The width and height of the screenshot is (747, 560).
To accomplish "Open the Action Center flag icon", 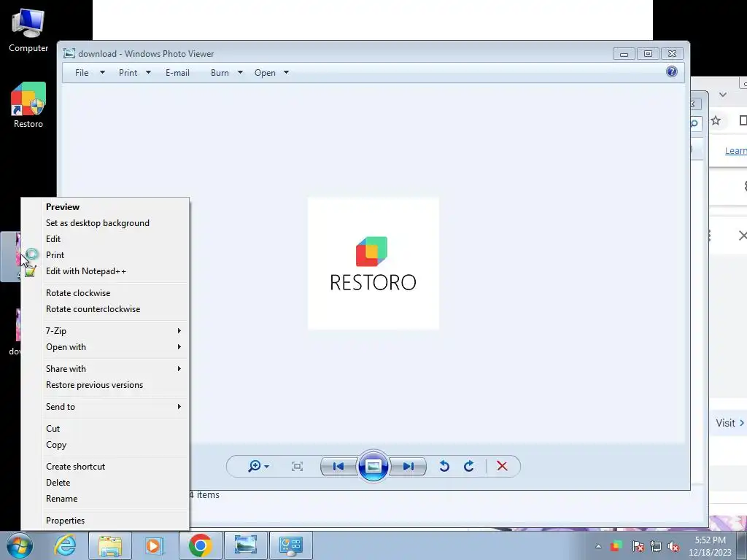I will pyautogui.click(x=638, y=546).
